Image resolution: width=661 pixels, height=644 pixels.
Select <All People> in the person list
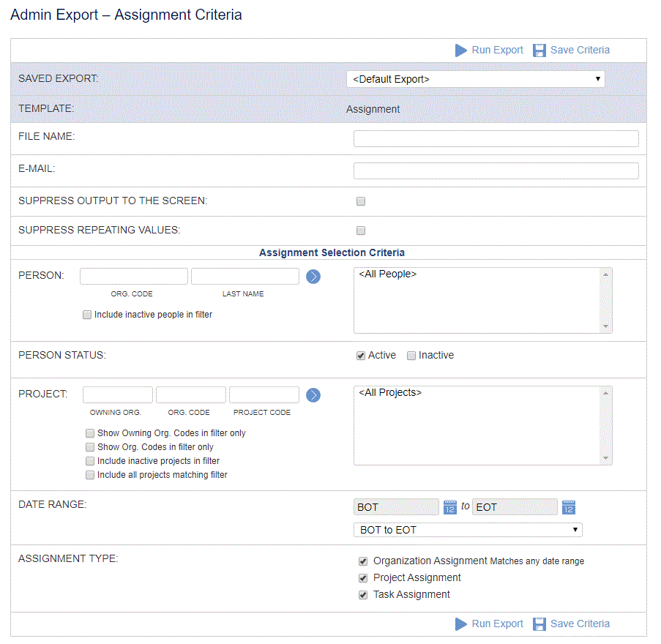388,274
